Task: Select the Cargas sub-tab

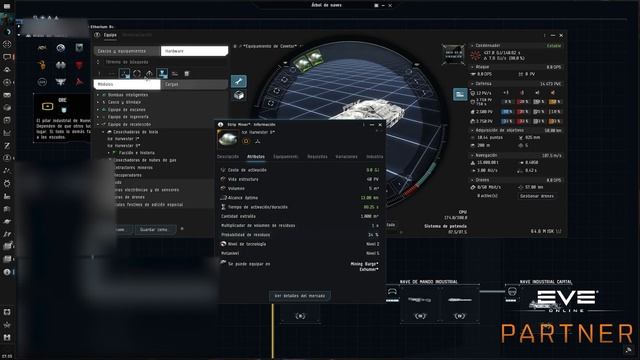Action: click(x=194, y=84)
